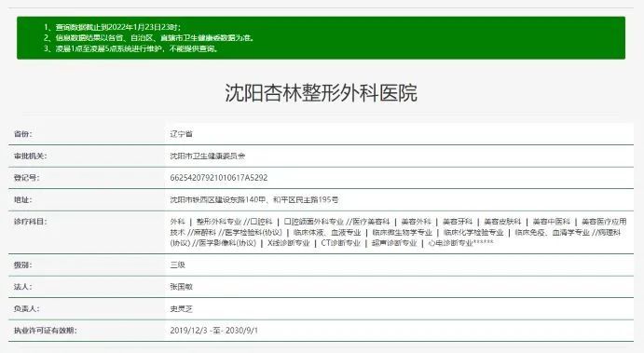Click the 登记号 label
Image resolution: width=644 pixels, height=353 pixels.
pos(27,178)
